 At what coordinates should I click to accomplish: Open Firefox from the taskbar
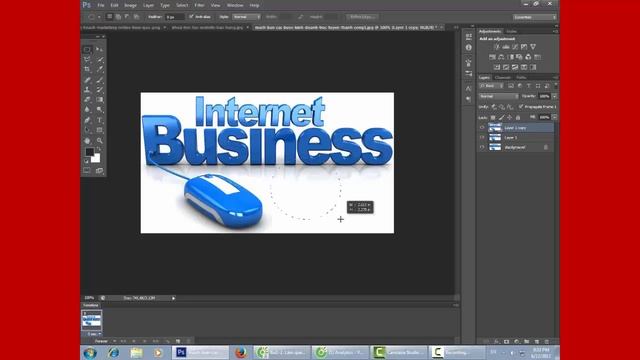pyautogui.click(x=241, y=352)
